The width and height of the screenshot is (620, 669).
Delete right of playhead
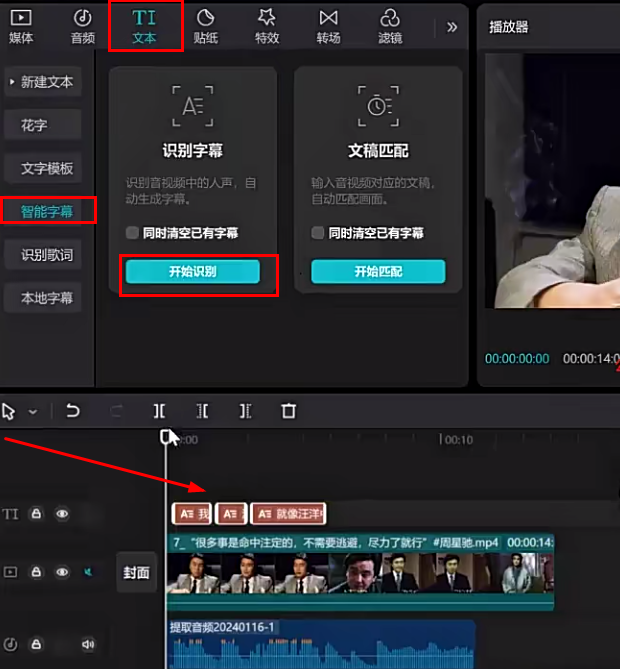click(x=245, y=411)
